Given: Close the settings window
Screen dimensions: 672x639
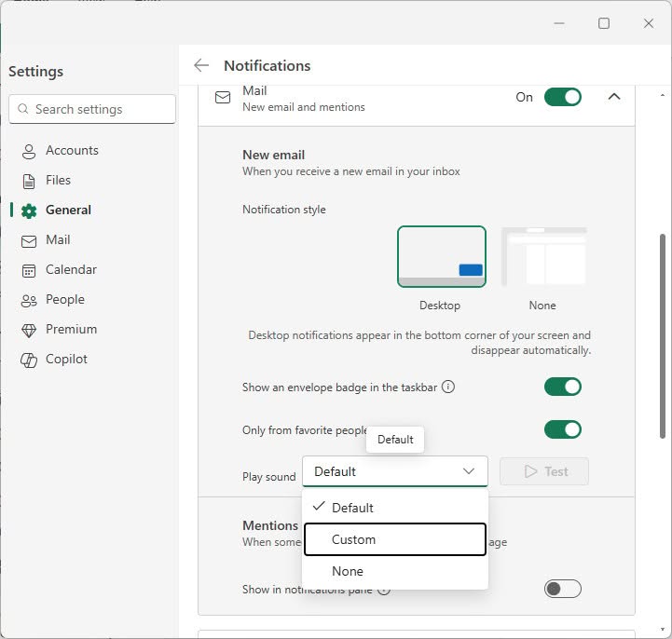Looking at the screenshot, I should pyautogui.click(x=649, y=23).
